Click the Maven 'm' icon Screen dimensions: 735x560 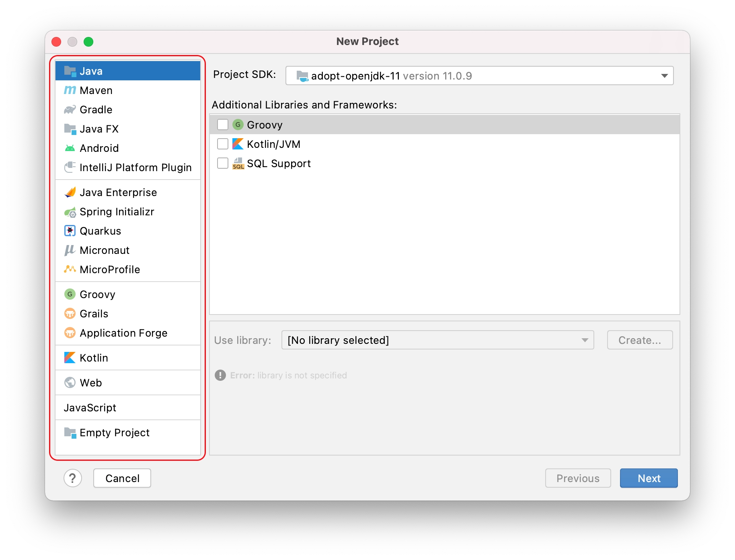click(x=70, y=90)
